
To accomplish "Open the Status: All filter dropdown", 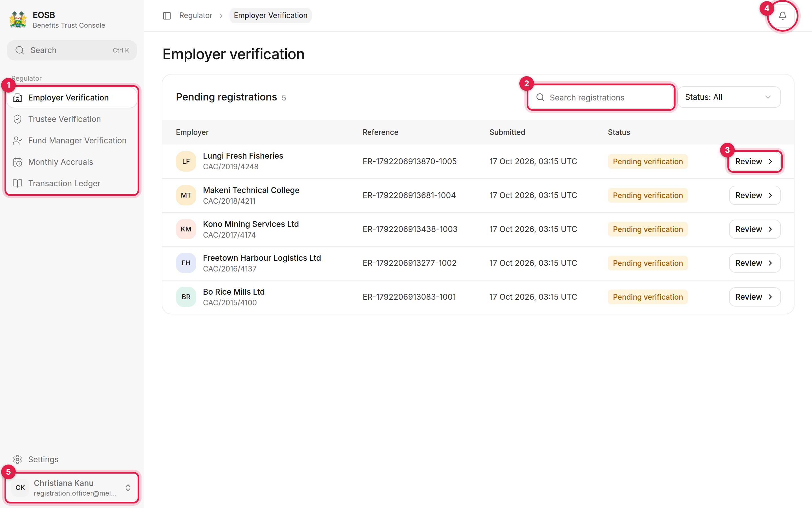I will pyautogui.click(x=729, y=97).
